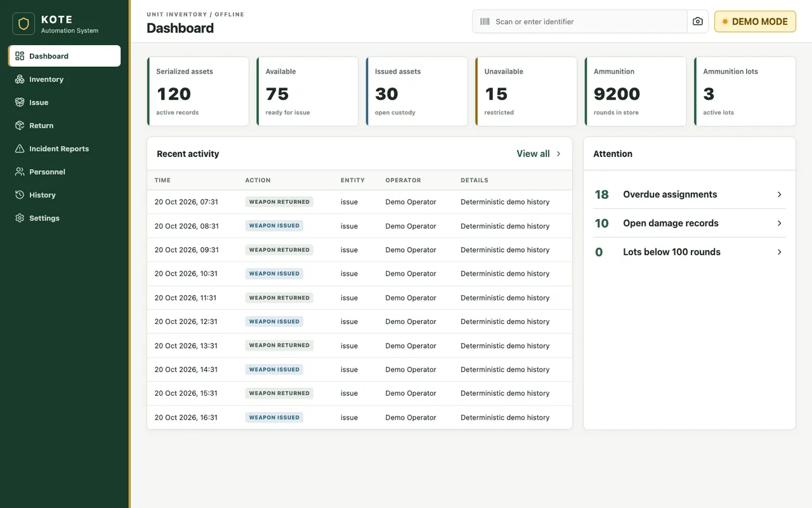Click the issue entity in 07:31 row
This screenshot has height=508, width=812.
pyautogui.click(x=350, y=202)
